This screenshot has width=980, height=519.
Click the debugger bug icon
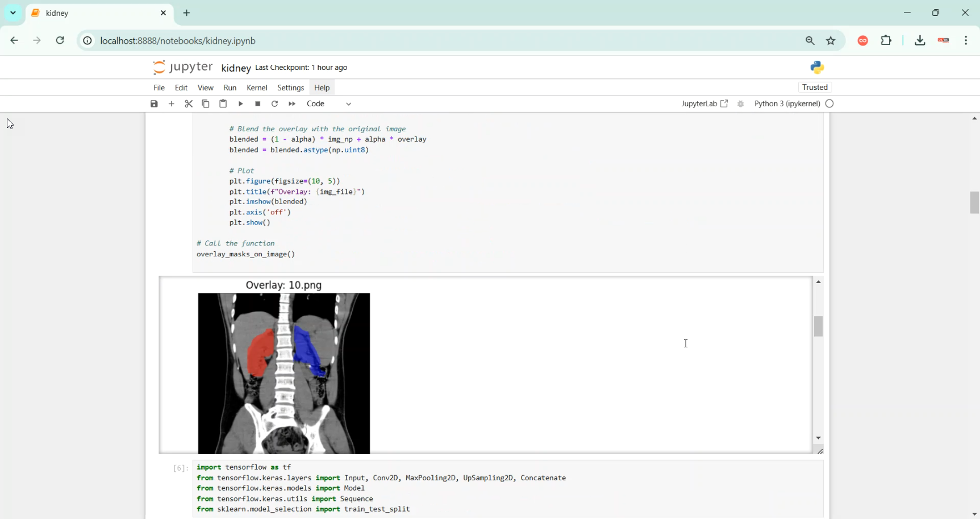(741, 104)
